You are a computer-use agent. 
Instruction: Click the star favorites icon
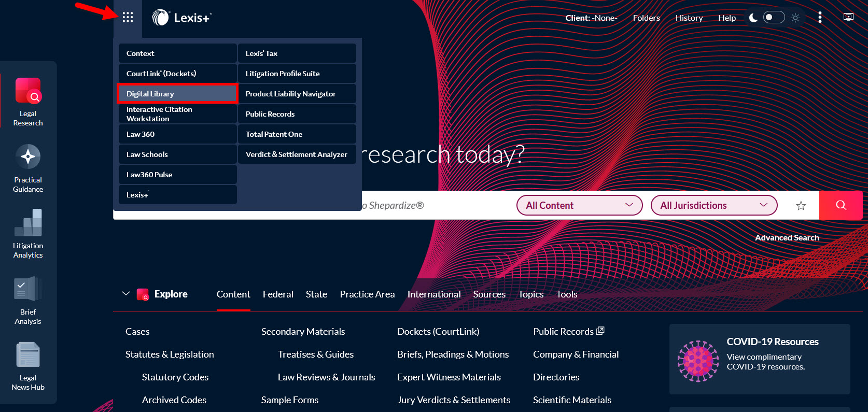point(801,206)
